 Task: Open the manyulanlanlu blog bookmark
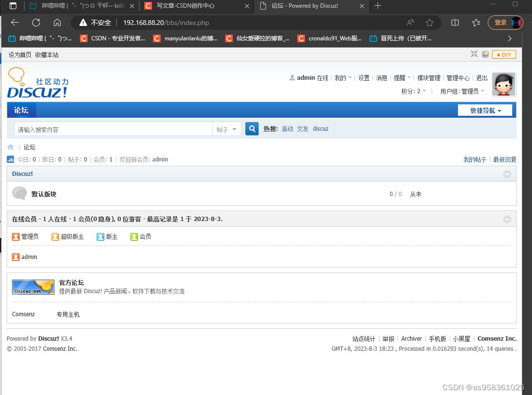tap(186, 38)
